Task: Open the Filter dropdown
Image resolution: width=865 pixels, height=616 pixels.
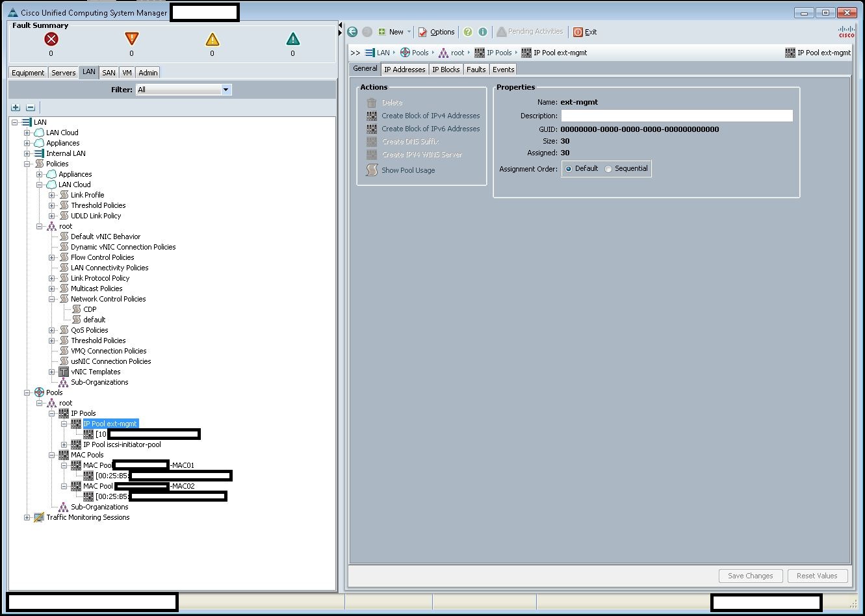Action: (226, 90)
